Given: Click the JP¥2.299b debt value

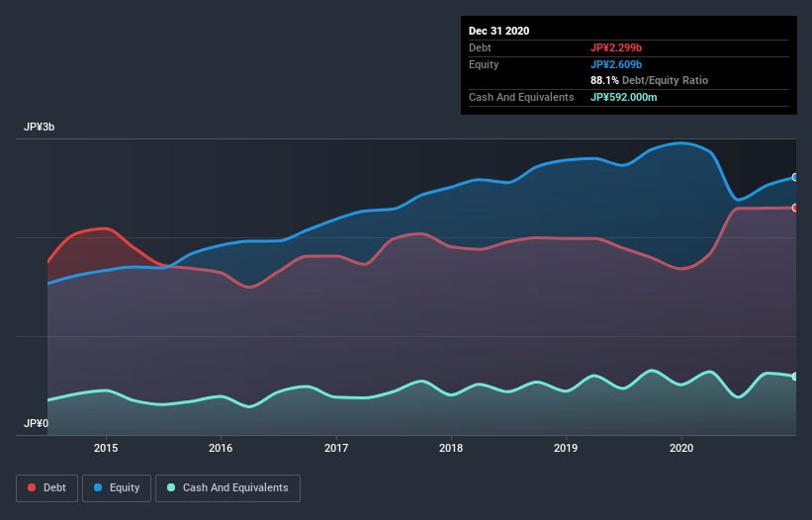Looking at the screenshot, I should click(616, 47).
